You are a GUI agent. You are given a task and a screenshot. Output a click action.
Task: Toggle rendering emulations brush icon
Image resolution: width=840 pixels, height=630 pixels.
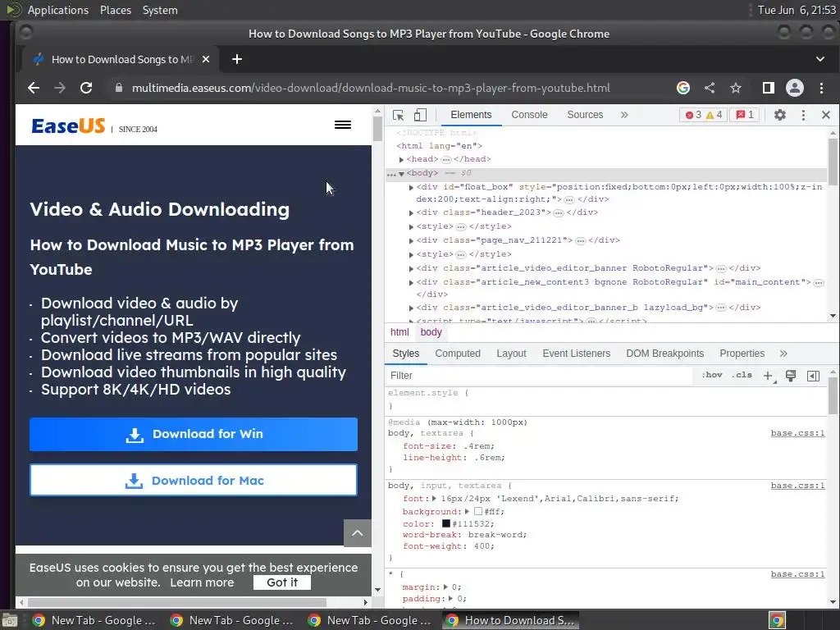point(791,376)
